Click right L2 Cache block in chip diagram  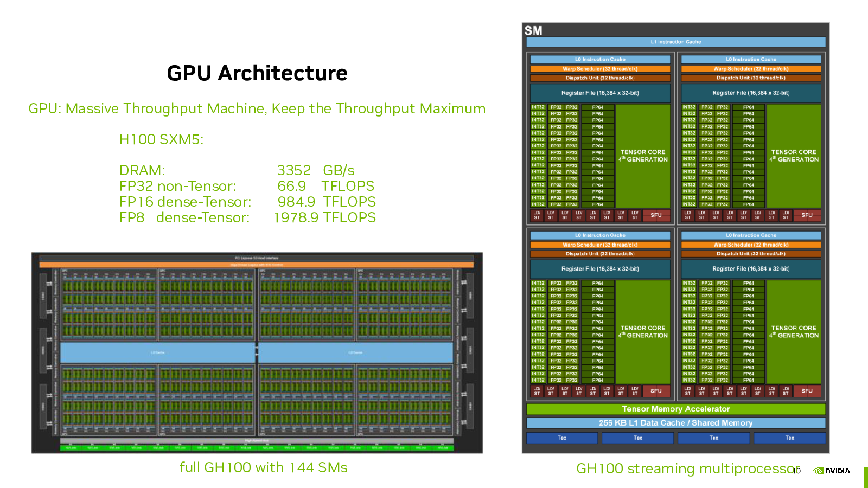point(355,352)
